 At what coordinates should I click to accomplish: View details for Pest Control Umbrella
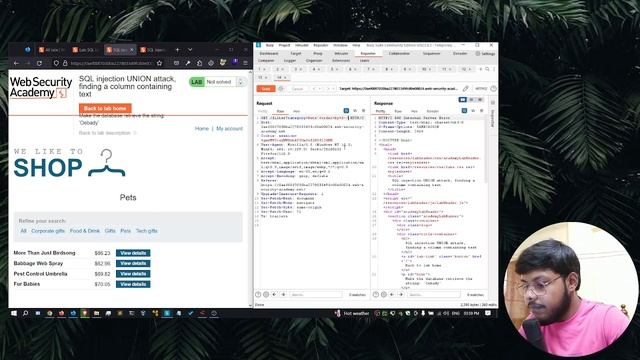click(133, 274)
